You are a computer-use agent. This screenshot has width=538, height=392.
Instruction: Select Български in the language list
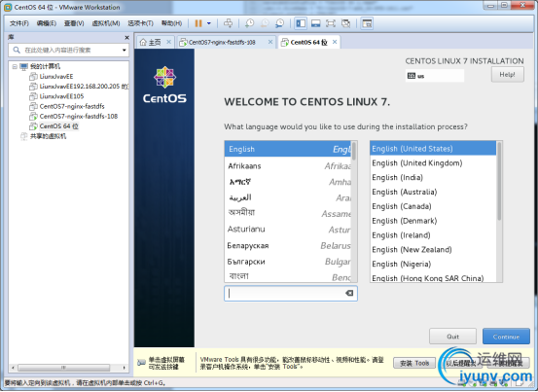click(288, 262)
